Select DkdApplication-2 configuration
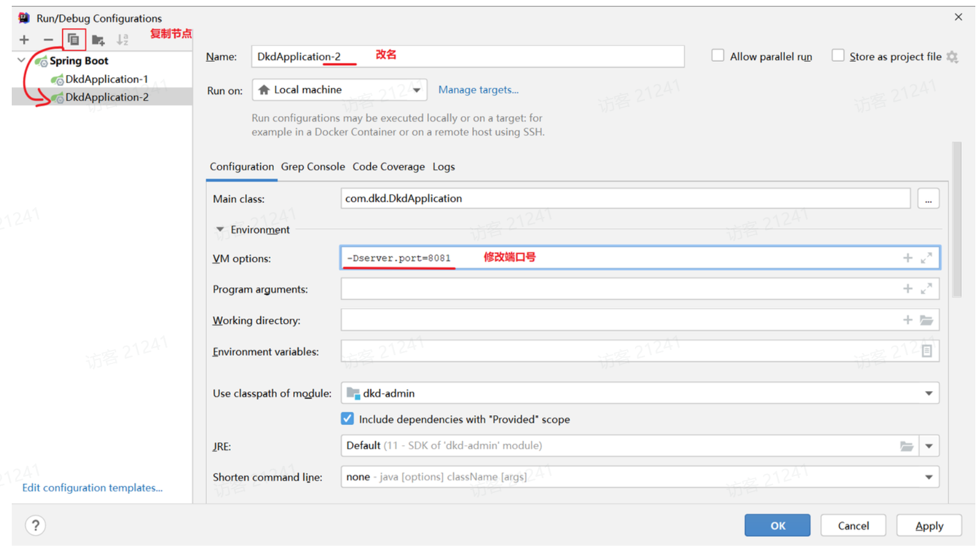The height and width of the screenshot is (551, 980). pos(102,97)
